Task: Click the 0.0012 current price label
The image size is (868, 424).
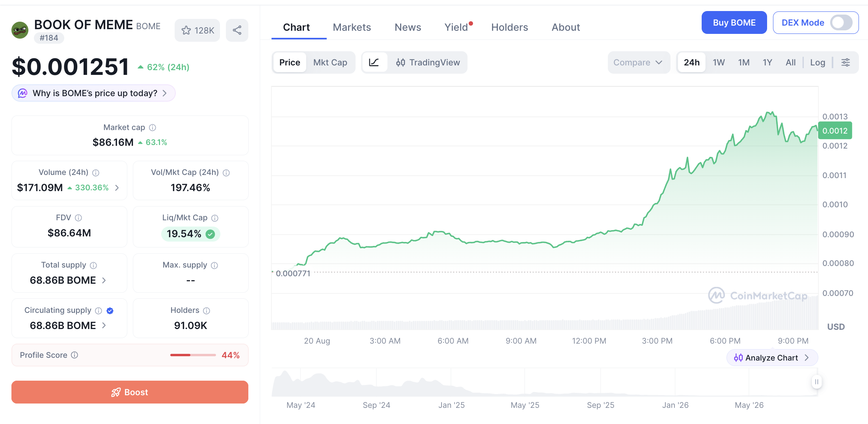Action: tap(835, 131)
